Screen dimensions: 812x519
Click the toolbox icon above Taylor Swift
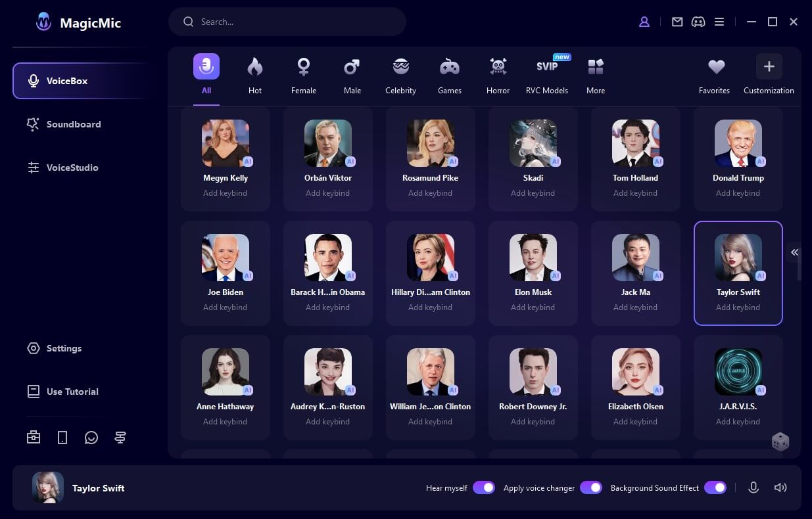pyautogui.click(x=34, y=437)
